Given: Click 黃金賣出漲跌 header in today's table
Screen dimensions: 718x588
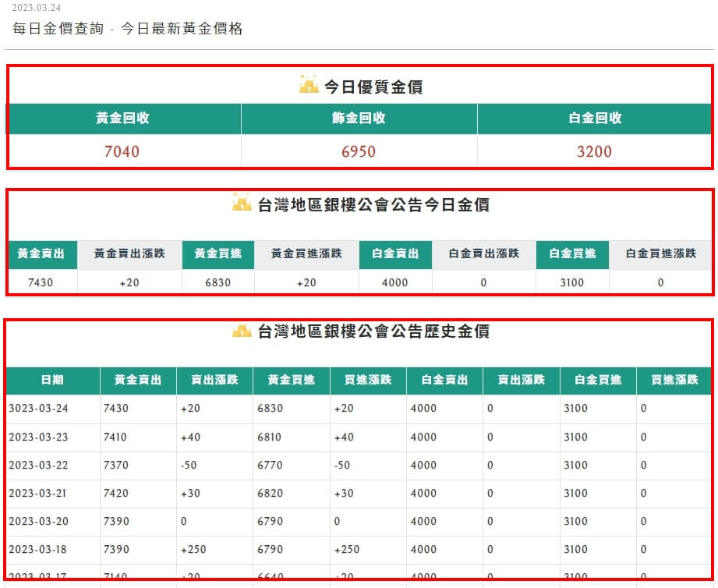Looking at the screenshot, I should point(129,254).
